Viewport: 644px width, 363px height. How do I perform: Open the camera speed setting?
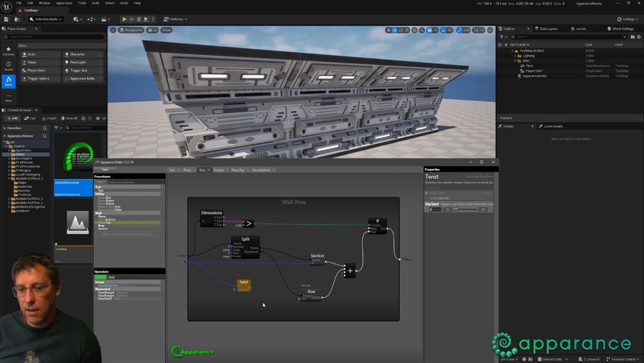point(478,30)
